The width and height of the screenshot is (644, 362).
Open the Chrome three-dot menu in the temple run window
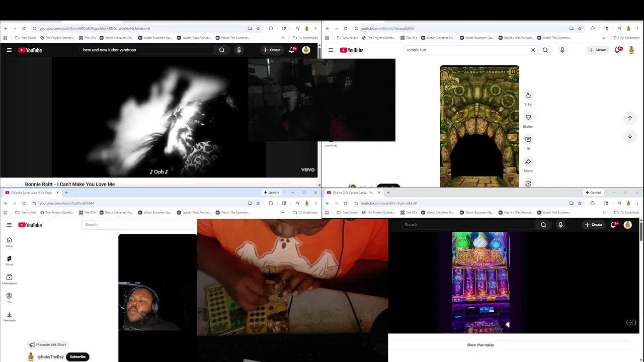point(637,28)
